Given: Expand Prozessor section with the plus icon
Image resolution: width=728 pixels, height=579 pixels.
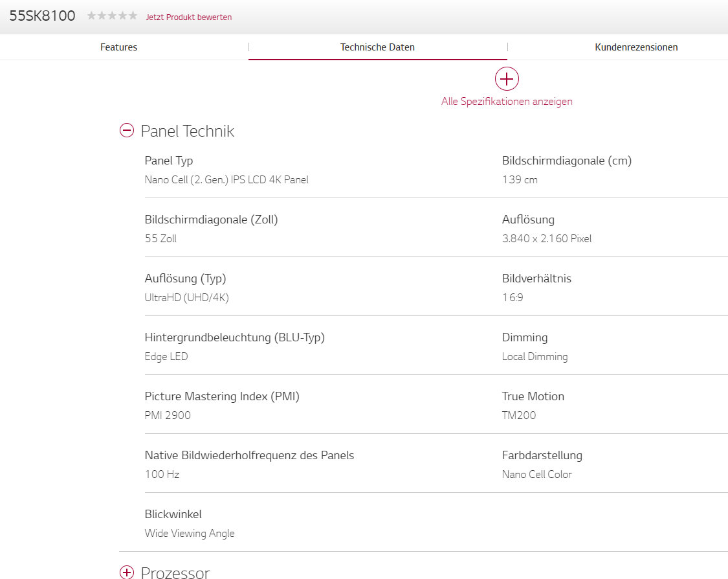Looking at the screenshot, I should point(126,572).
